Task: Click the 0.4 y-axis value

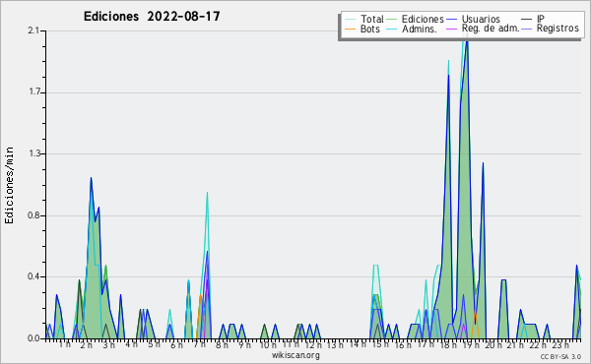Action: pos(33,277)
